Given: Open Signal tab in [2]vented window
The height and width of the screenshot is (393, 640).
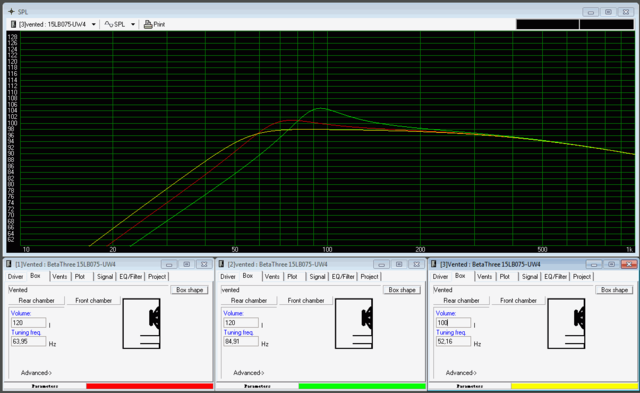Looking at the screenshot, I should 317,277.
